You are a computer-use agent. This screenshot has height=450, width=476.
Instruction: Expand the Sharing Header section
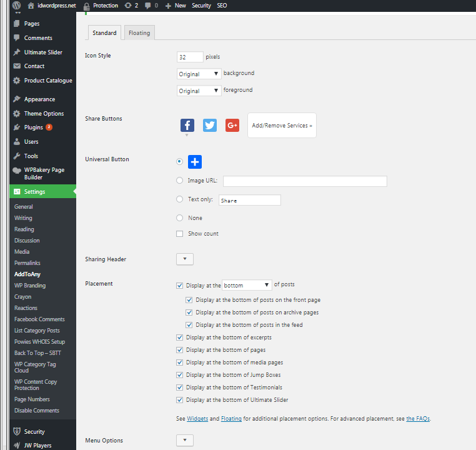click(x=186, y=259)
